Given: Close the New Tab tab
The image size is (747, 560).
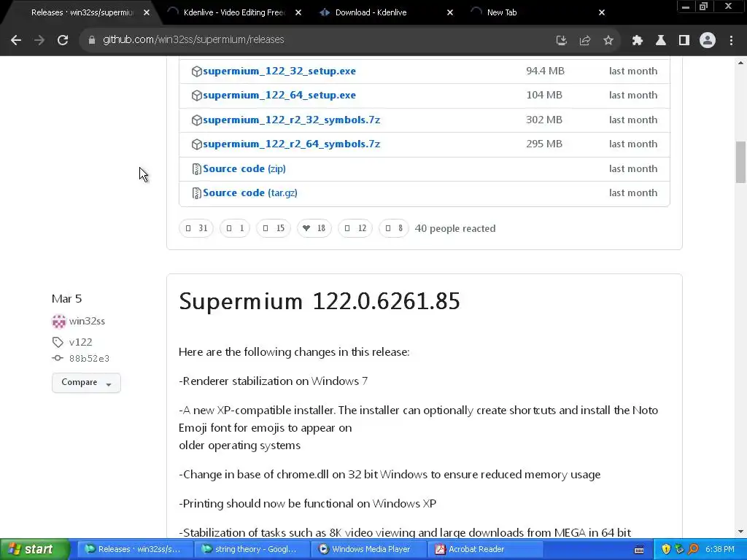Looking at the screenshot, I should click(x=602, y=13).
